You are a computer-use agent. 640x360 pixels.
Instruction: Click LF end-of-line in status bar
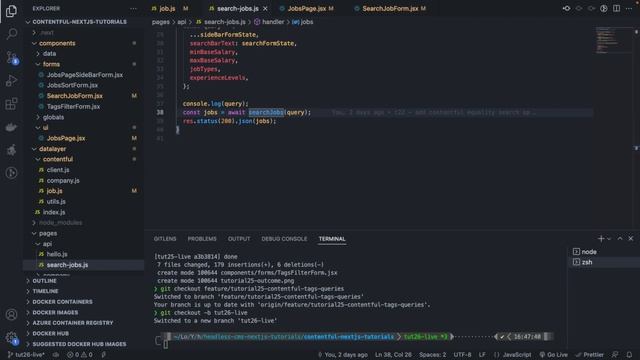(482, 355)
